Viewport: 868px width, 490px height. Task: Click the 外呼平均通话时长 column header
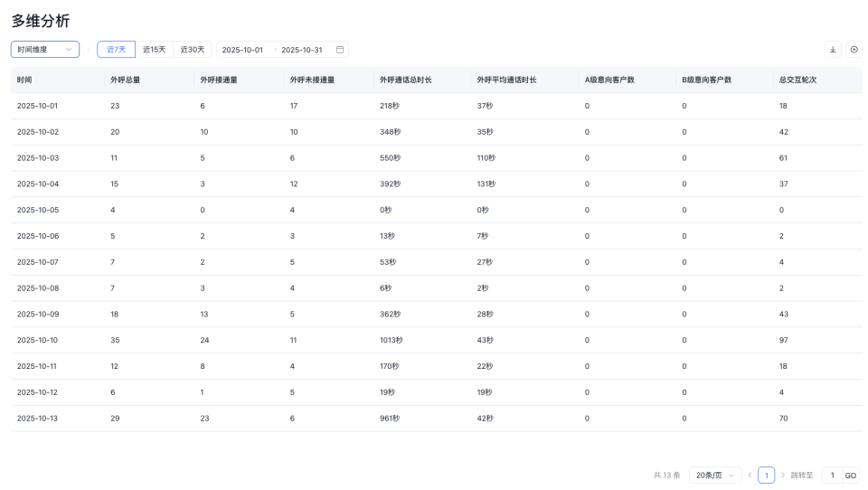click(x=506, y=80)
